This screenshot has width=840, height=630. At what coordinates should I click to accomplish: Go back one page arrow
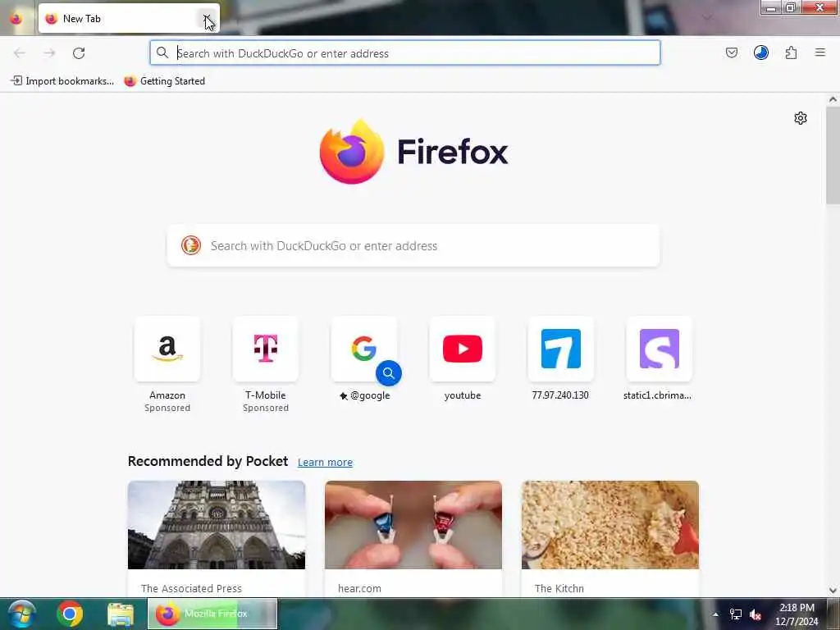[x=20, y=53]
